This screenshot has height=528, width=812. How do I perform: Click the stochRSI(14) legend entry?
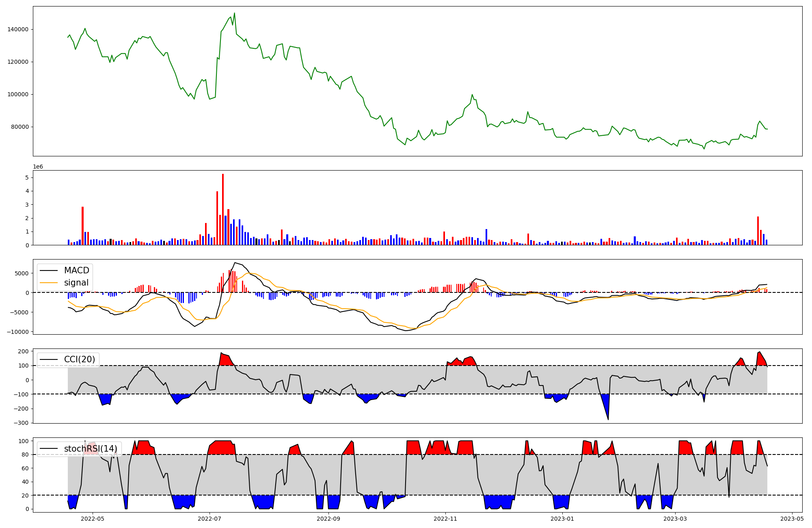91,449
